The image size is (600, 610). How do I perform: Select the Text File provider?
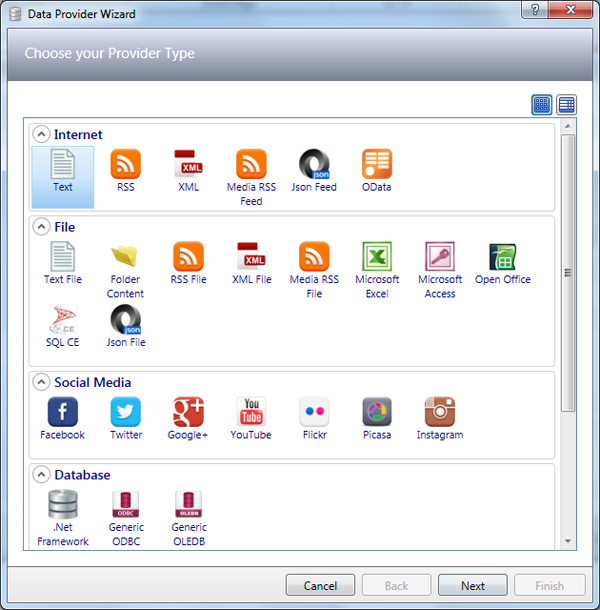[63, 263]
